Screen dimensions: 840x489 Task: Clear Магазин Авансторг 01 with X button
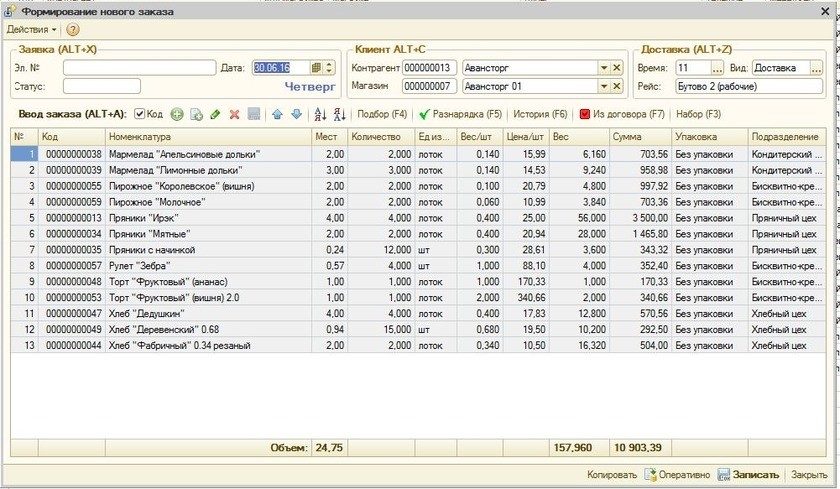click(x=617, y=86)
